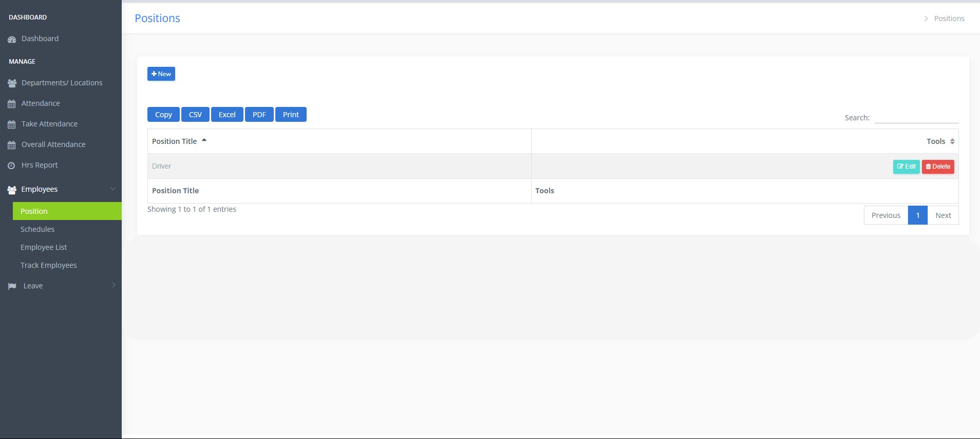This screenshot has width=980, height=439.
Task: Click the Attendance calendar icon
Action: (12, 104)
